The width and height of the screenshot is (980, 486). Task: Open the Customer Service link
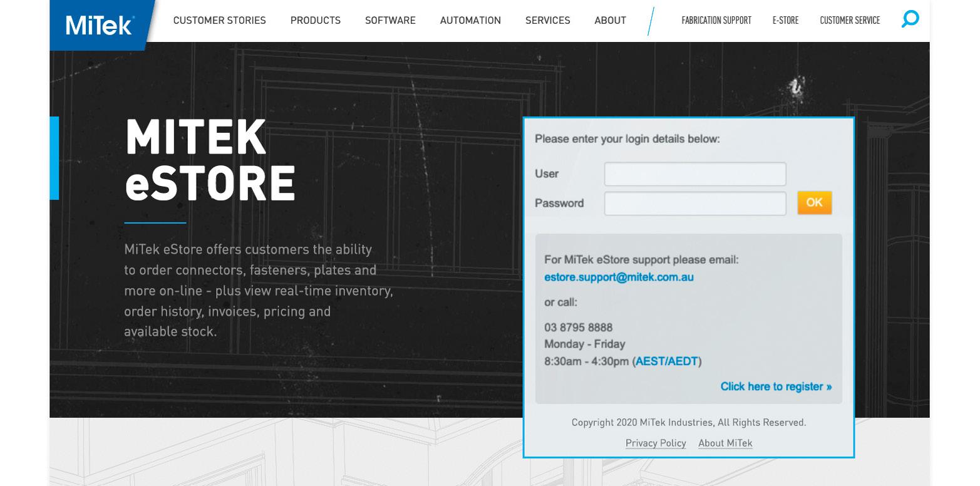coord(850,20)
